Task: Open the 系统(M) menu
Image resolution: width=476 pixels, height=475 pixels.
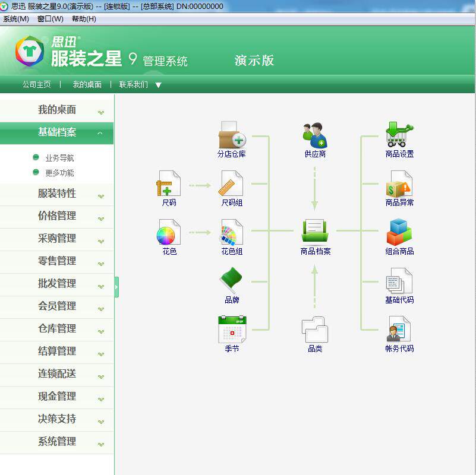Action: tap(16, 19)
